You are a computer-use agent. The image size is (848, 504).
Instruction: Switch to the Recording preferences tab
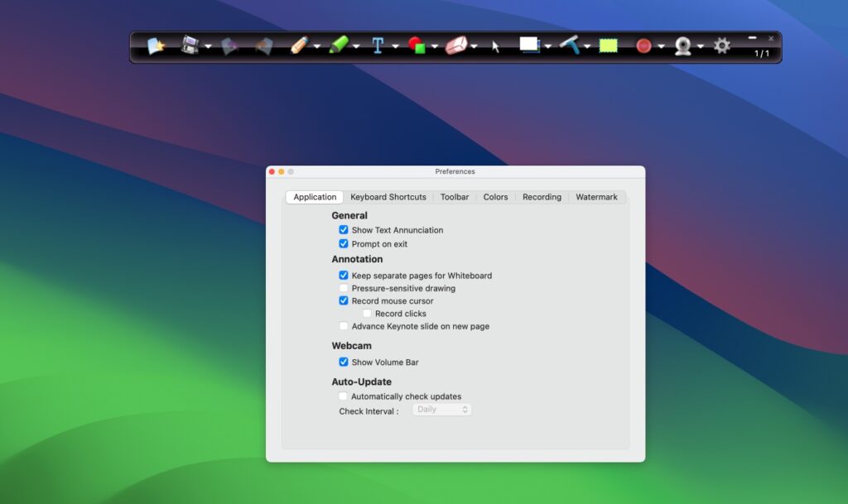point(542,197)
